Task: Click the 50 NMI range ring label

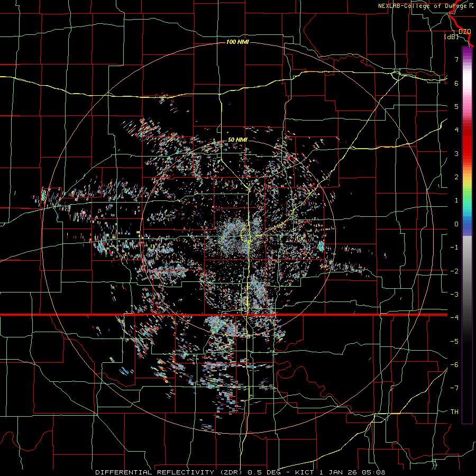Action: point(237,140)
